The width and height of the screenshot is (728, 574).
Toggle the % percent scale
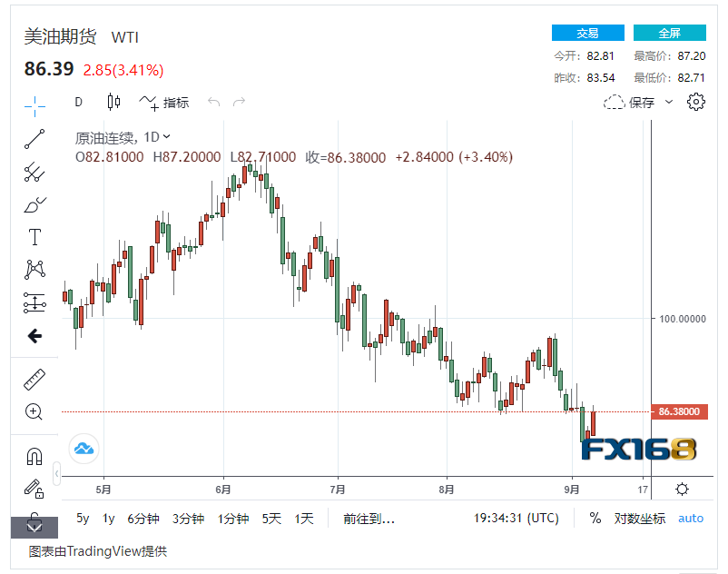click(595, 518)
